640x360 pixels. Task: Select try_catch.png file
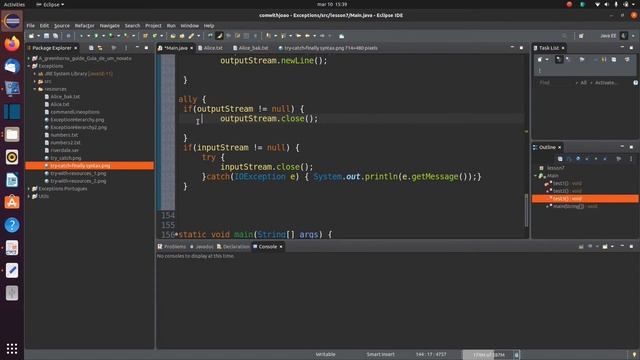(x=65, y=158)
